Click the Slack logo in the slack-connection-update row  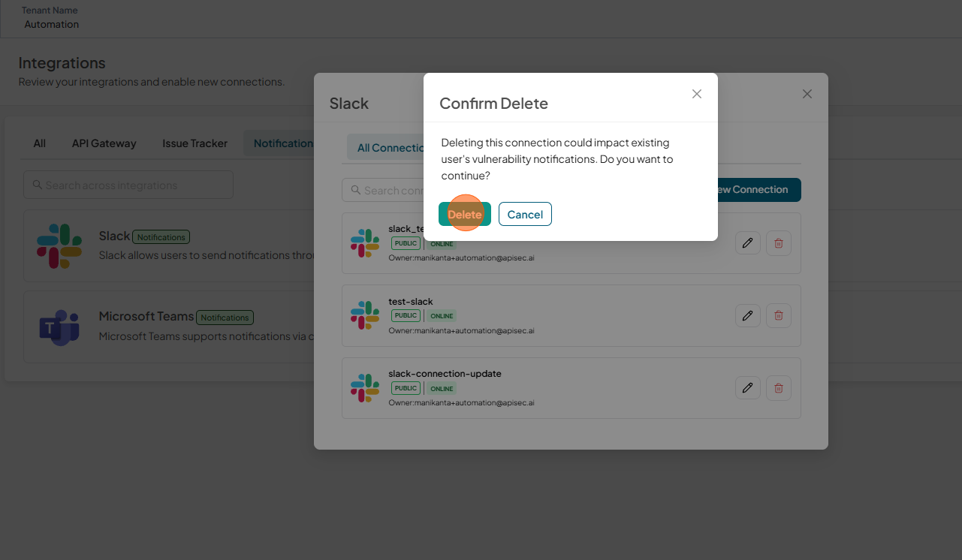pos(365,387)
